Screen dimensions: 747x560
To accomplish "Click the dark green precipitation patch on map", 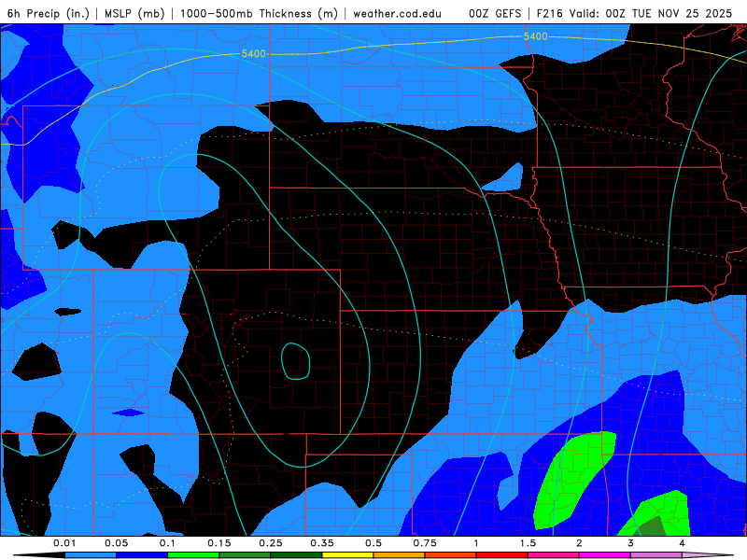I will pyautogui.click(x=653, y=526).
